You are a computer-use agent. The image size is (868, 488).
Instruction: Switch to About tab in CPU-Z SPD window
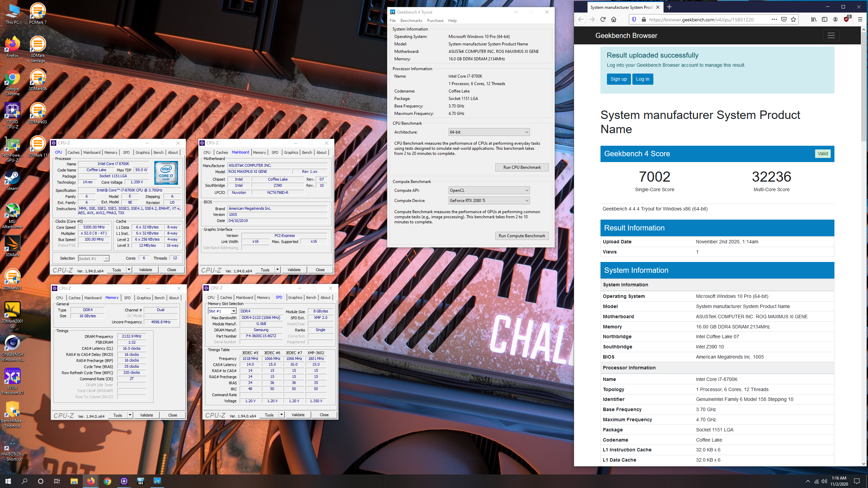tap(325, 298)
